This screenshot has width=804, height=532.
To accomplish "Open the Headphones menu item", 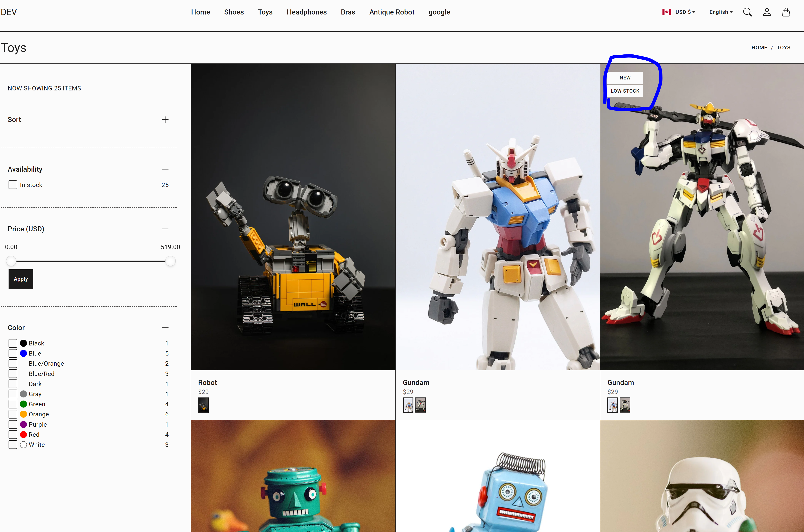I will point(306,12).
